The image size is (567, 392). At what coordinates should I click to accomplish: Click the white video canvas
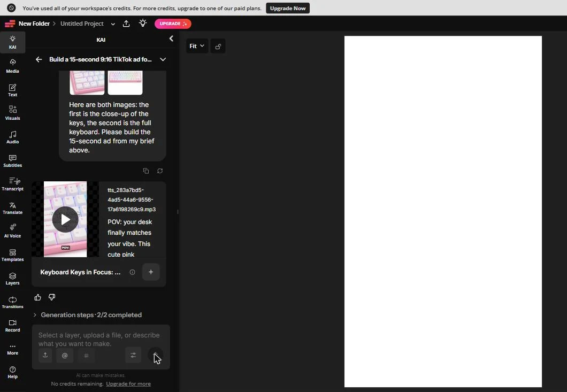coord(443,212)
